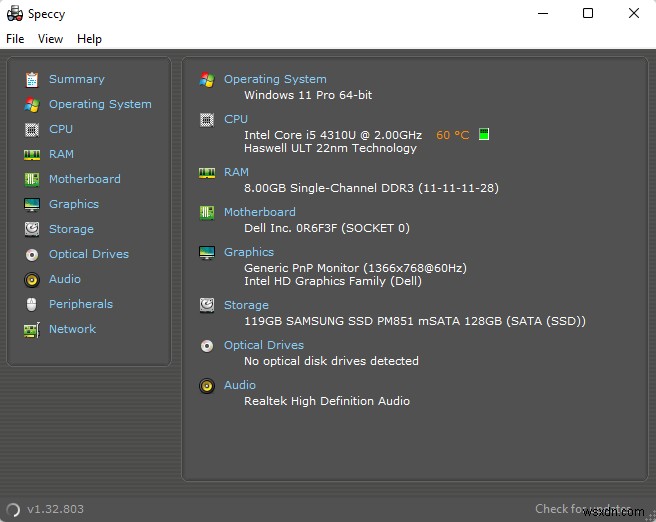The width and height of the screenshot is (656, 522).
Task: Open the Motherboard heading in summary panel
Action: (x=259, y=212)
